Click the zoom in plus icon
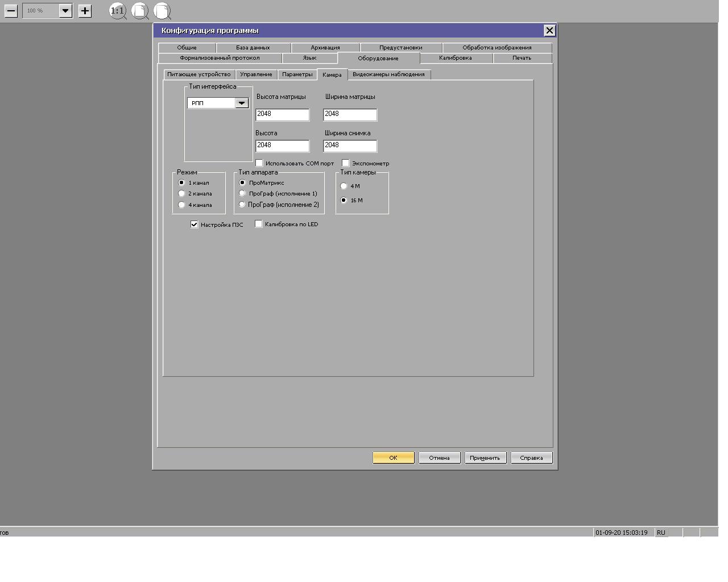This screenshot has width=728, height=582. coord(85,11)
